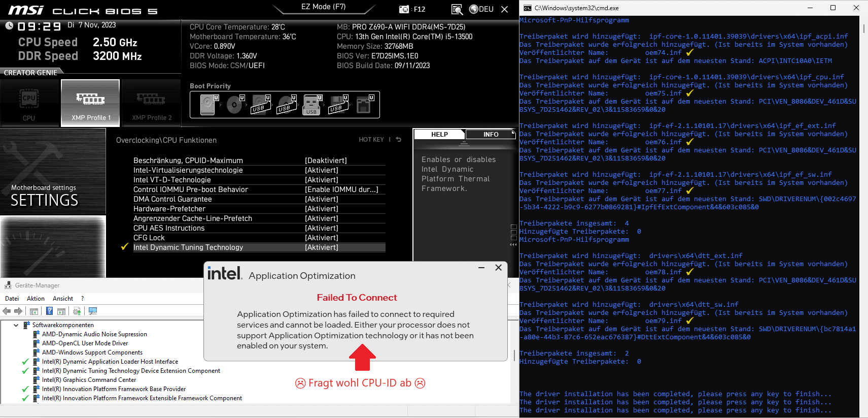Open Motherboard SETTINGS tile
The height and width of the screenshot is (418, 868).
53,171
